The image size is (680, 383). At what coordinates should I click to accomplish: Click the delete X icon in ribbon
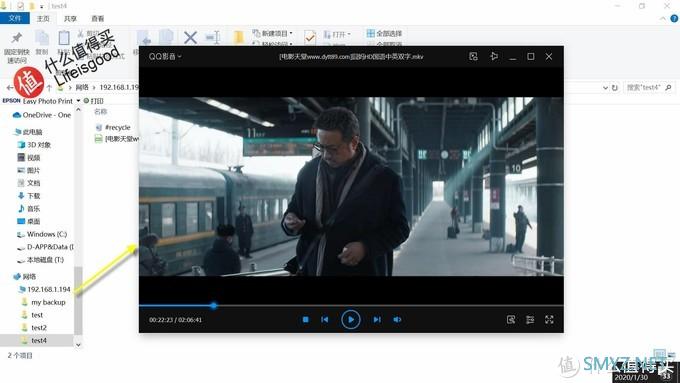[190, 37]
